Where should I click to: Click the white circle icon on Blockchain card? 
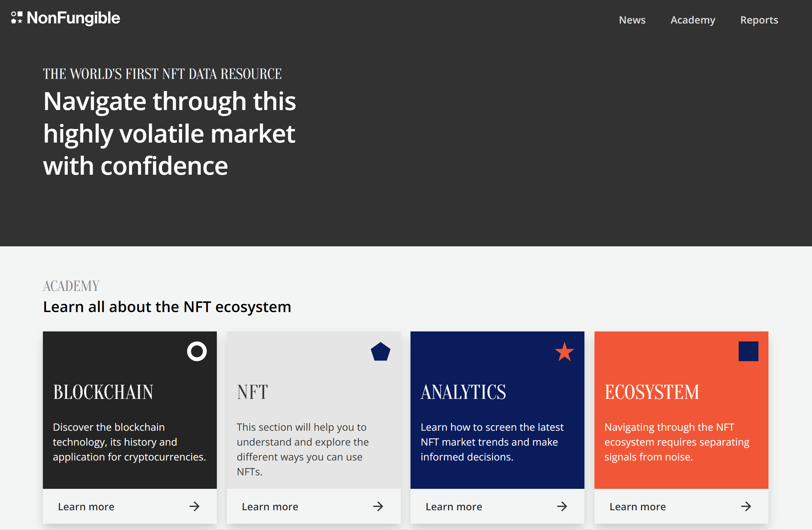coord(197,351)
